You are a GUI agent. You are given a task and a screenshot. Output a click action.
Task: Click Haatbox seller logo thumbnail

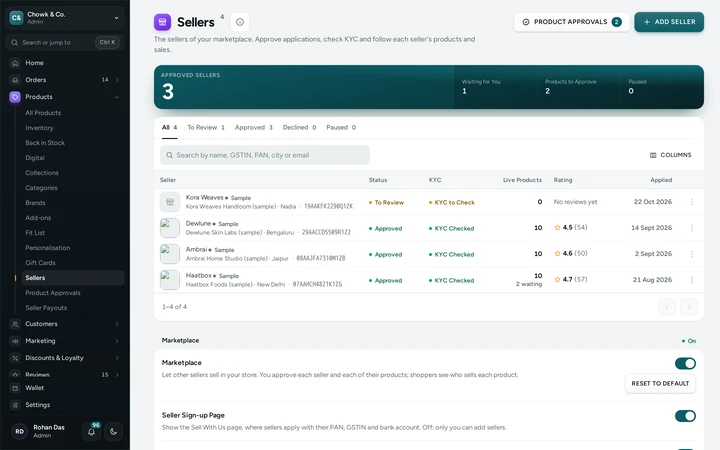(170, 280)
